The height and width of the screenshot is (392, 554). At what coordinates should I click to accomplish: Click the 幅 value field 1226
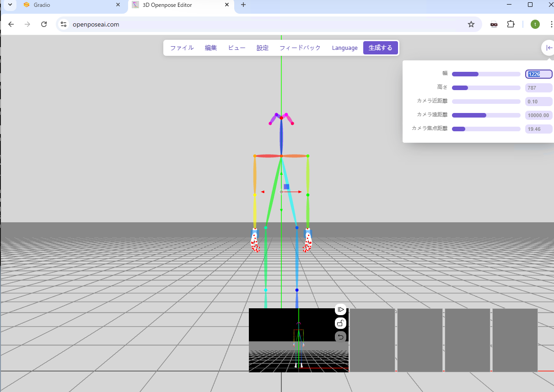point(538,74)
